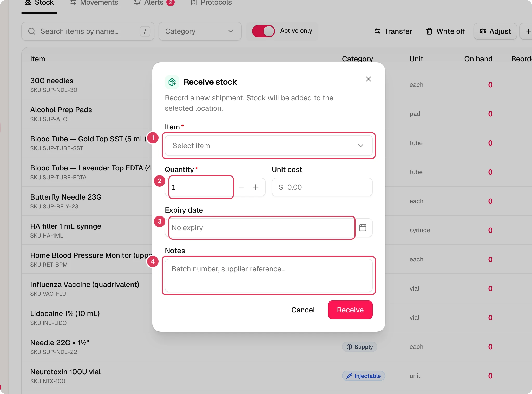Image resolution: width=532 pixels, height=394 pixels.
Task: Switch to the Protocols tab
Action: [x=211, y=3]
